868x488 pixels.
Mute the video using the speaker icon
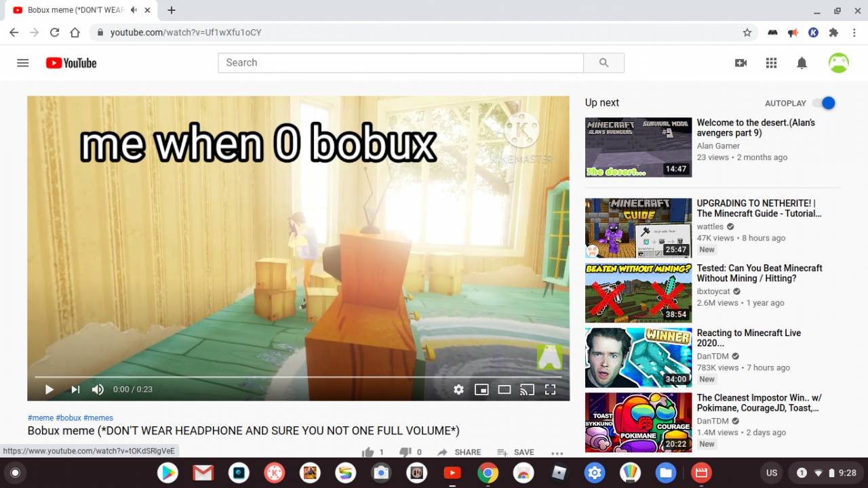point(98,389)
